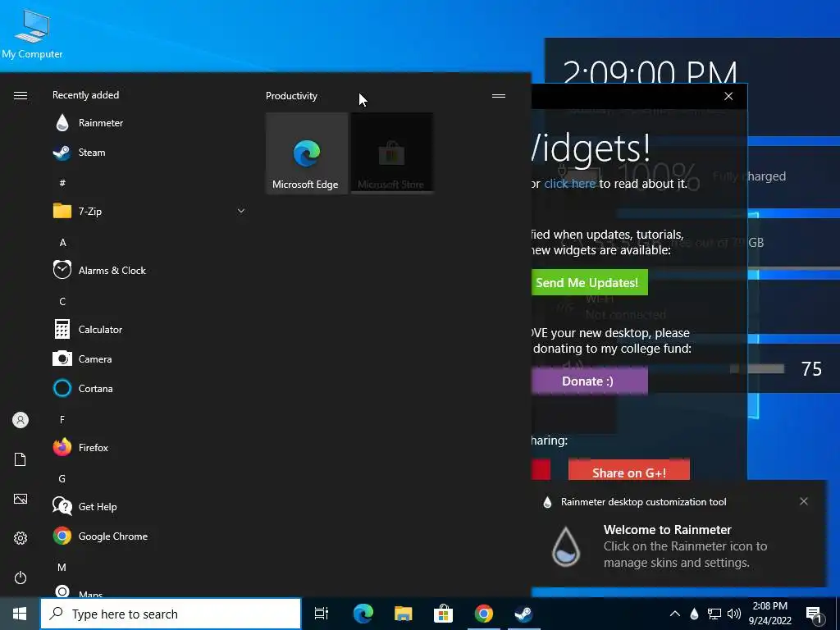The height and width of the screenshot is (630, 840).
Task: Click the Power button in Start sidebar
Action: tap(21, 577)
